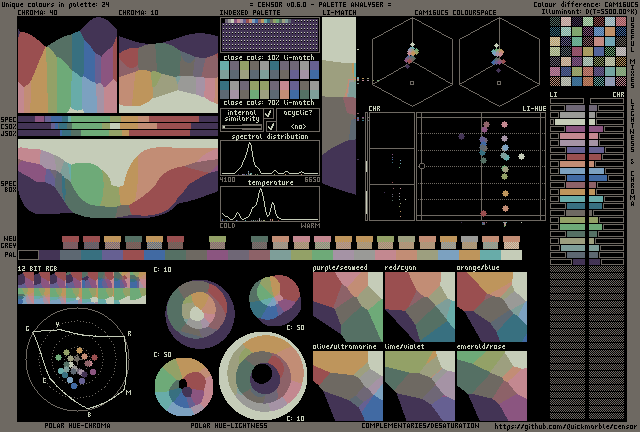
Task: Click the SPEC row colour bar
Action: pyautogui.click(x=118, y=119)
